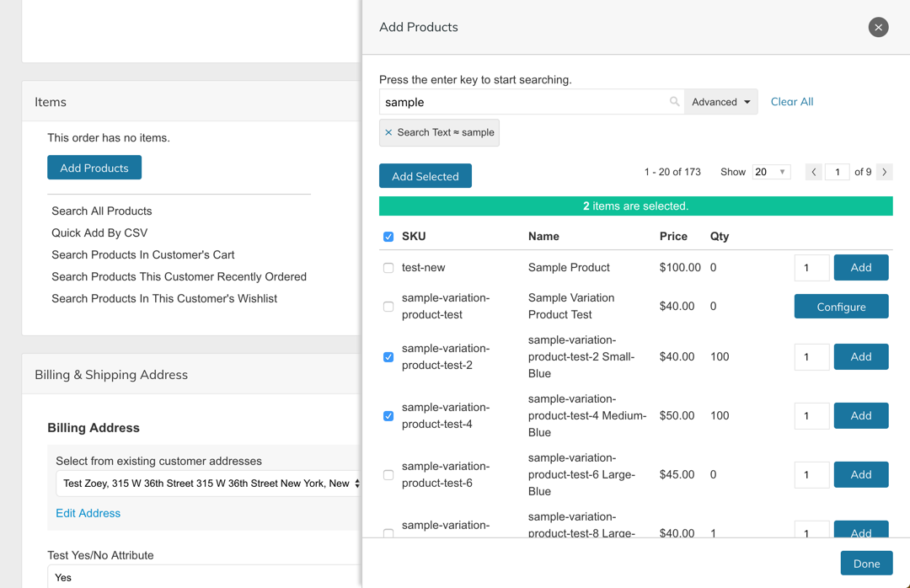
Task: Click the Add Selected button
Action: pos(426,176)
